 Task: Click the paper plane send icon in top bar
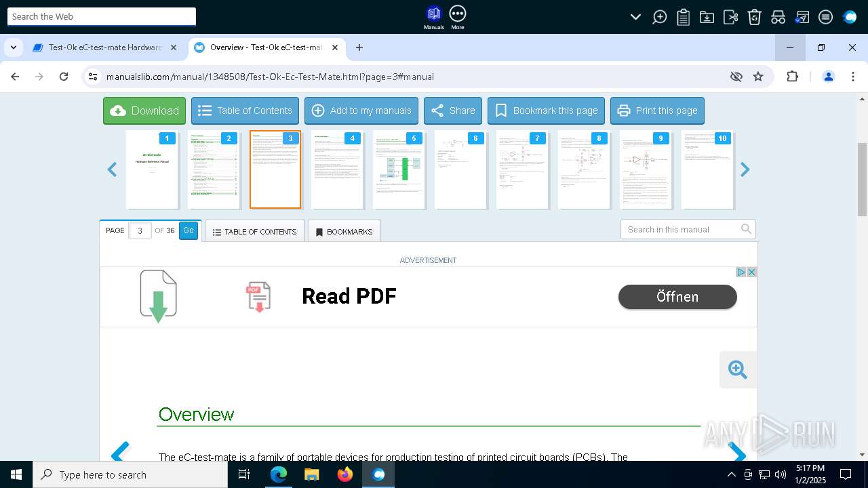[x=802, y=17]
